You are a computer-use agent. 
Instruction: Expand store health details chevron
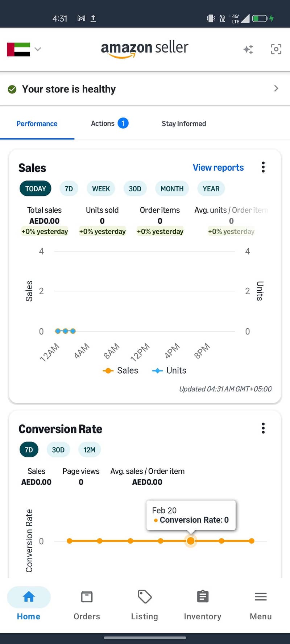coord(276,88)
